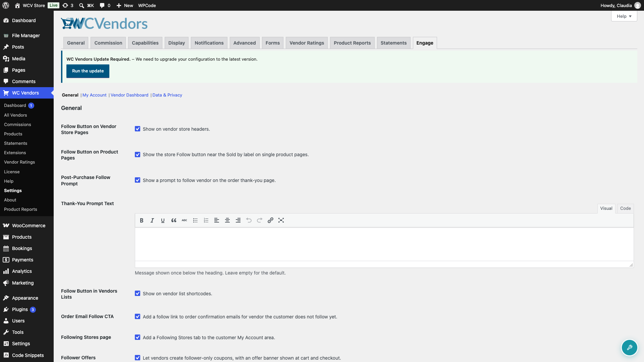Insert a blockquote in the editor
Image resolution: width=644 pixels, height=362 pixels.
click(x=174, y=221)
